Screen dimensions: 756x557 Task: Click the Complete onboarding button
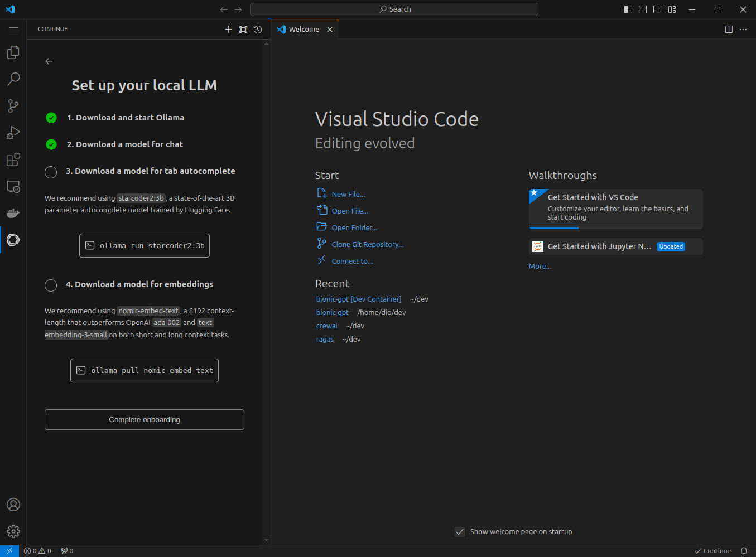coord(145,420)
